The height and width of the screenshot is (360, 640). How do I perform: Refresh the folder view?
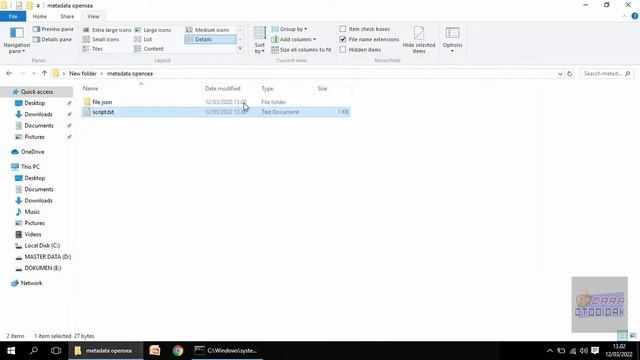[x=570, y=74]
